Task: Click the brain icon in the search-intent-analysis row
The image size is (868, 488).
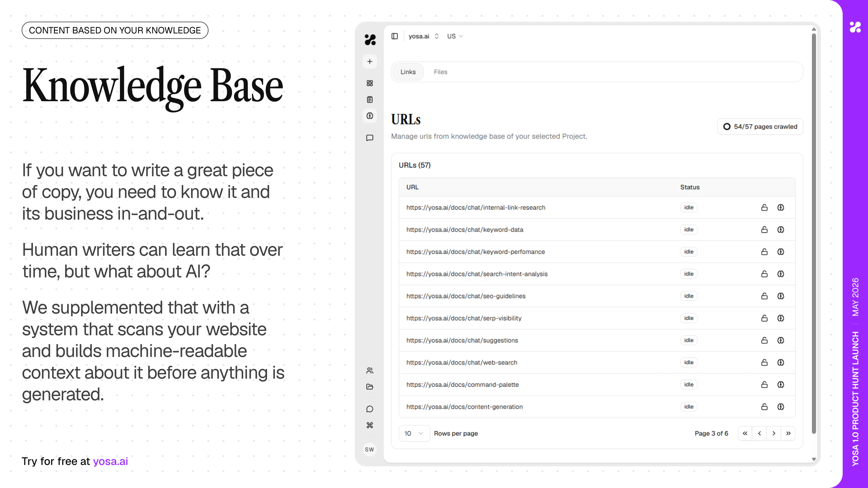Action: pyautogui.click(x=781, y=274)
